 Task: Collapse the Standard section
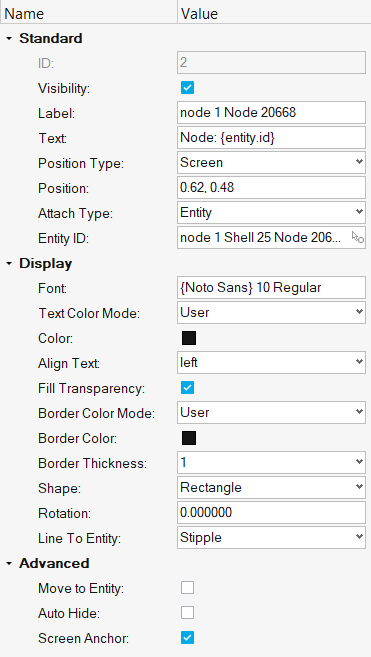[9, 39]
